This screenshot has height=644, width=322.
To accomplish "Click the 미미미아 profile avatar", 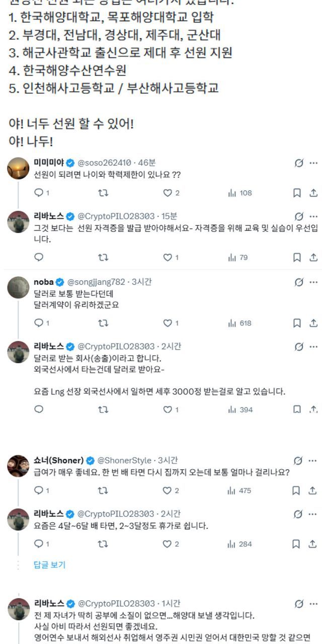I will 18,168.
